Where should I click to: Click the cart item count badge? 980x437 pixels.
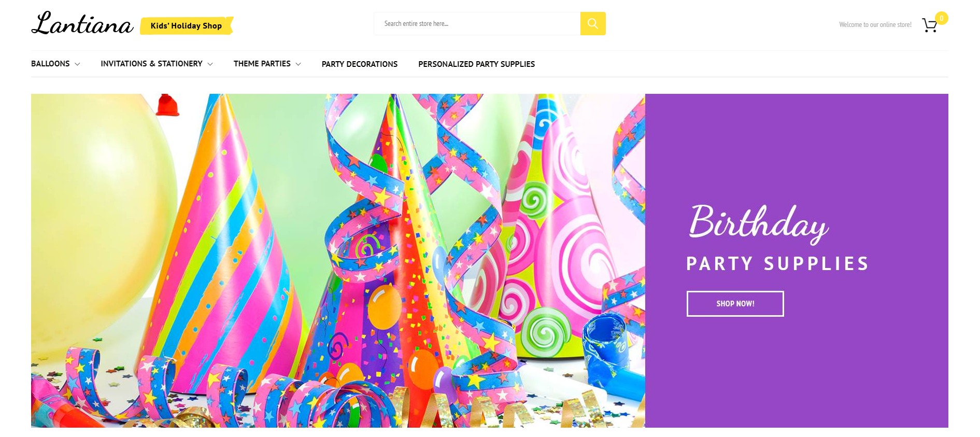942,18
